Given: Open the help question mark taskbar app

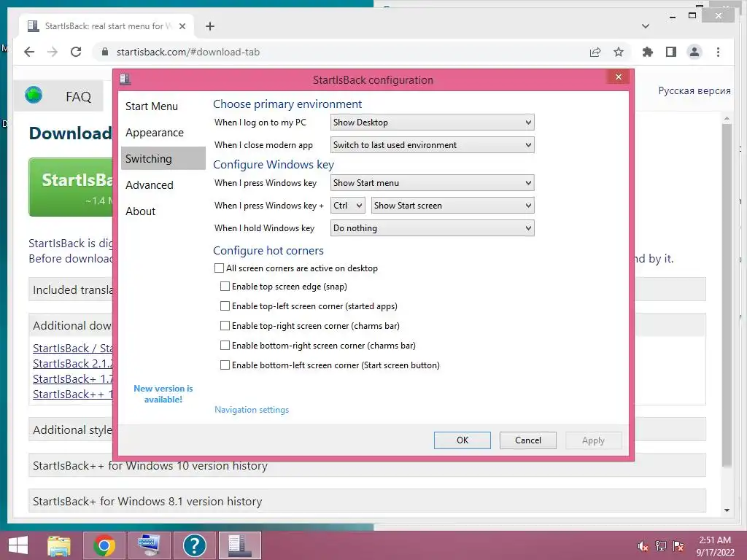Looking at the screenshot, I should tap(194, 545).
